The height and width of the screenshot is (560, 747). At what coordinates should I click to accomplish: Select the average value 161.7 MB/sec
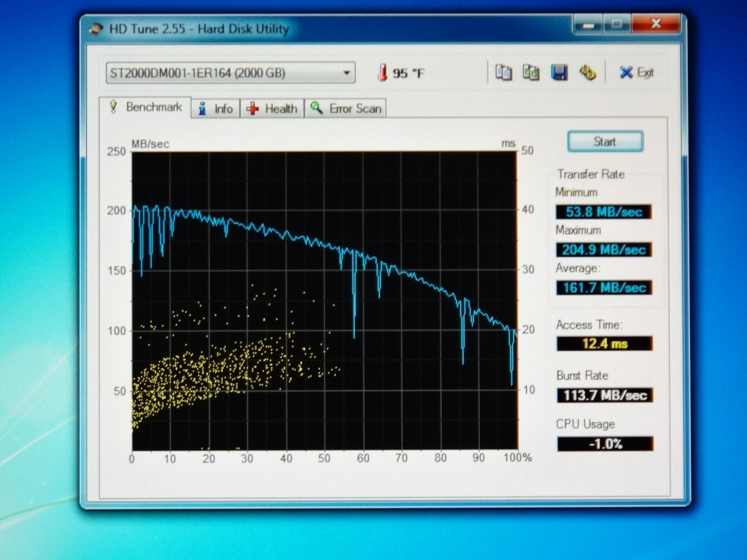pos(605,287)
